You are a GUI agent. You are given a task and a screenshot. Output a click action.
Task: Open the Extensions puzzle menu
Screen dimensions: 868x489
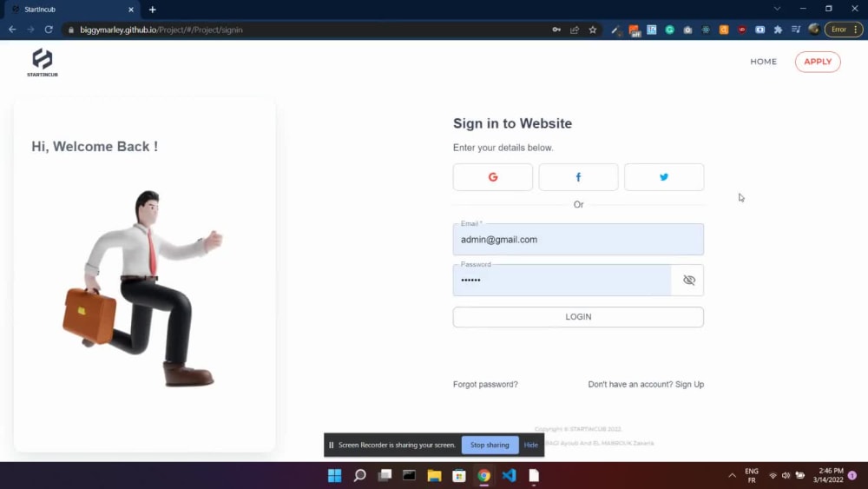click(x=778, y=30)
